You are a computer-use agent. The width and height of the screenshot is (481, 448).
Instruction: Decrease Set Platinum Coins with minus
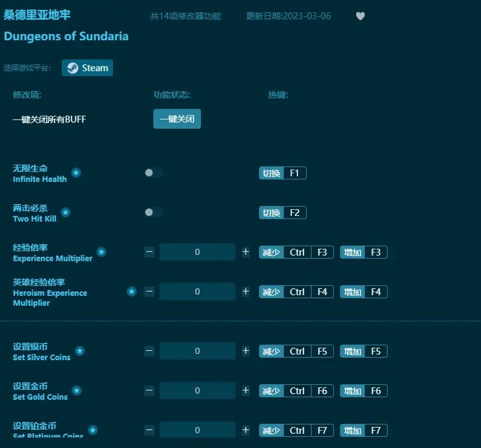[150, 430]
